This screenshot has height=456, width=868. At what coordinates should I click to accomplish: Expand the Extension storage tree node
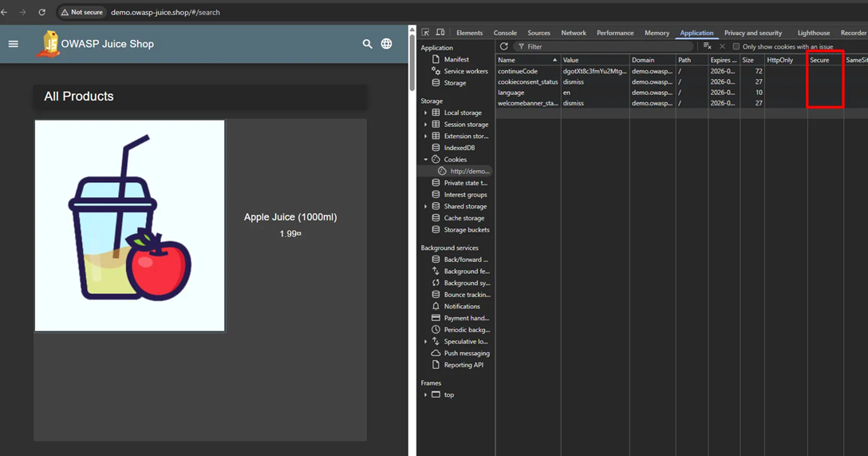pyautogui.click(x=426, y=136)
